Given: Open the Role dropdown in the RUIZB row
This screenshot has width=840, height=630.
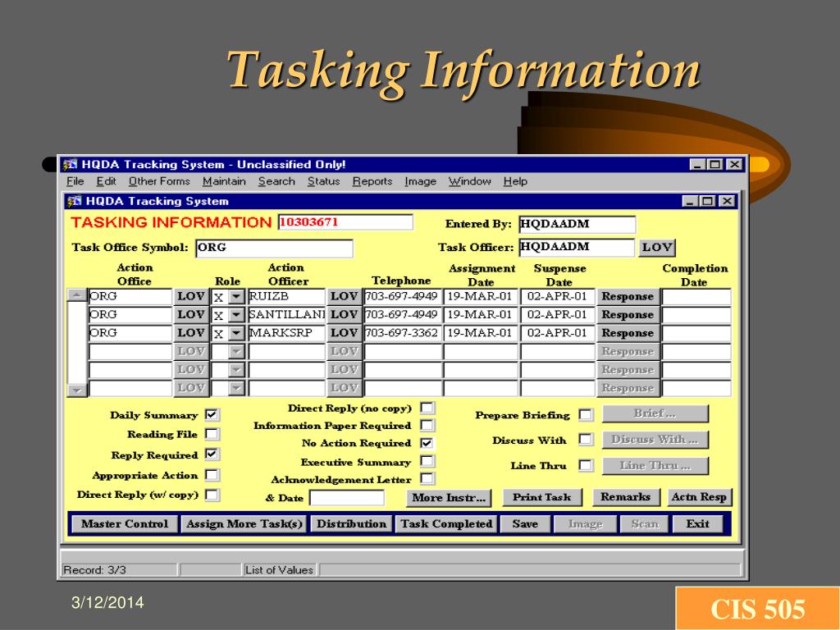Looking at the screenshot, I should click(x=236, y=297).
